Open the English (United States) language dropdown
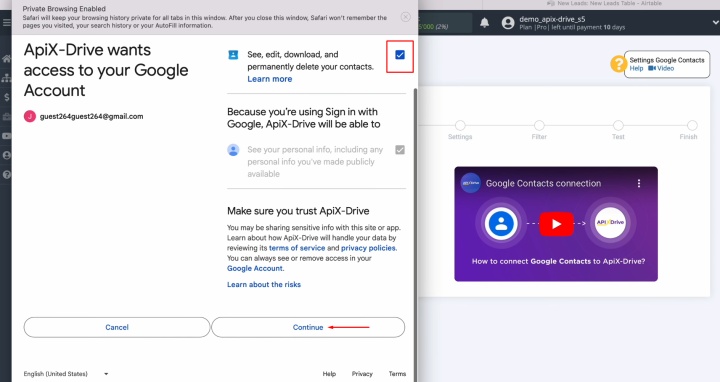720x382 pixels. [x=66, y=374]
